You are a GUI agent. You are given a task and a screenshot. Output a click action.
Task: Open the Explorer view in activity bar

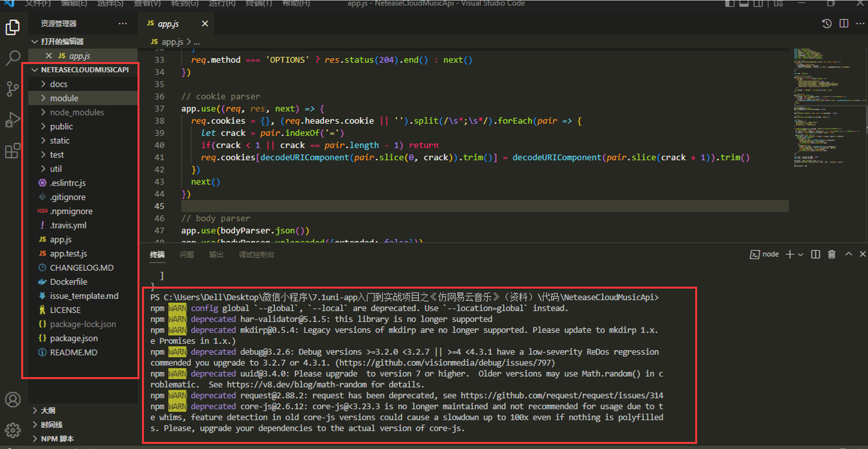coord(13,27)
